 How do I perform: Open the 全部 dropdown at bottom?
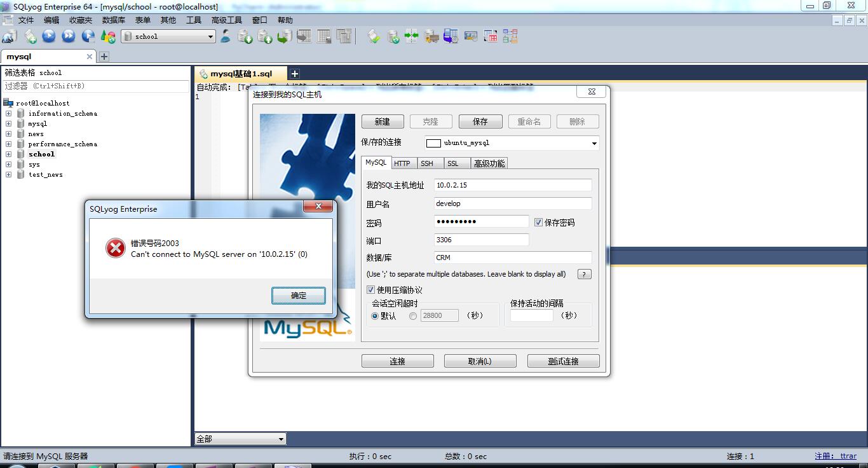(x=281, y=439)
